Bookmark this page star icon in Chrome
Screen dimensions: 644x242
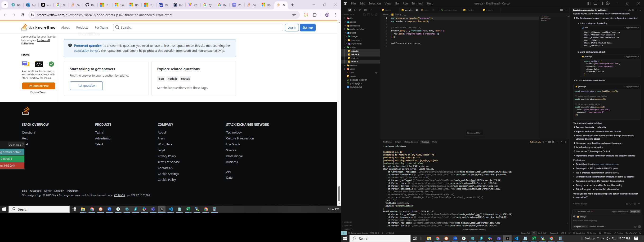(x=294, y=15)
